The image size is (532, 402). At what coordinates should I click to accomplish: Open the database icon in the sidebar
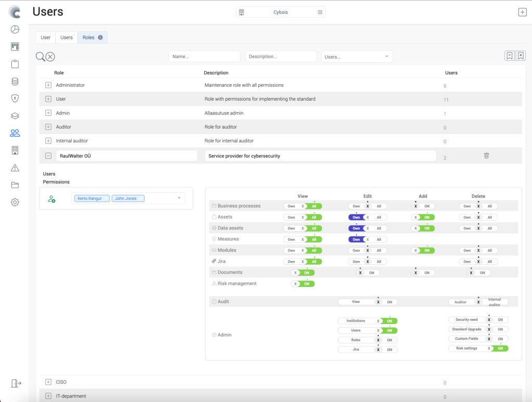point(15,81)
